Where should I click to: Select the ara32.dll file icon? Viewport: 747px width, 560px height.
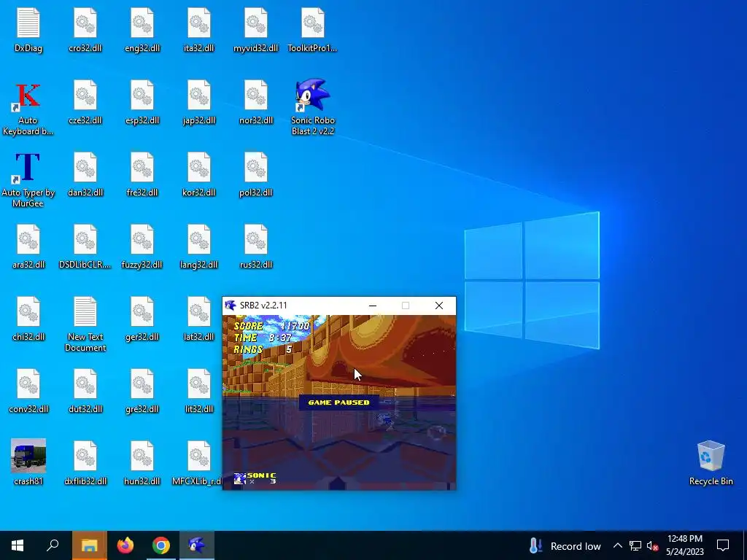click(28, 239)
